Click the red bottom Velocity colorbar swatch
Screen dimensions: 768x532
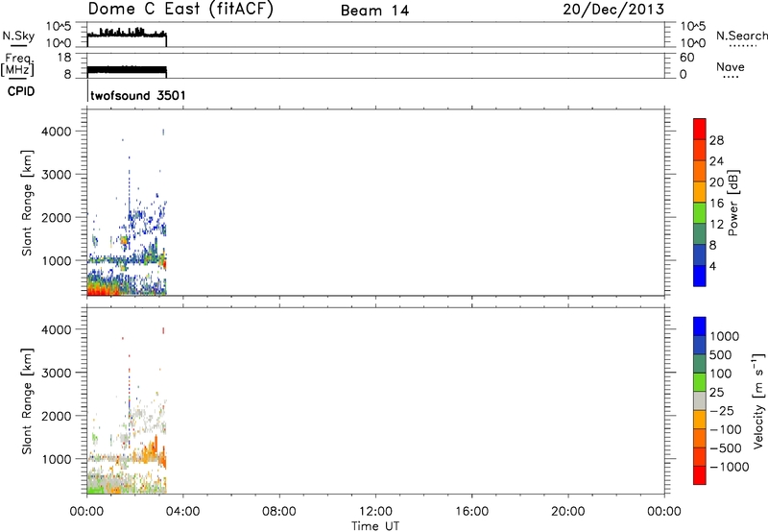(700, 475)
